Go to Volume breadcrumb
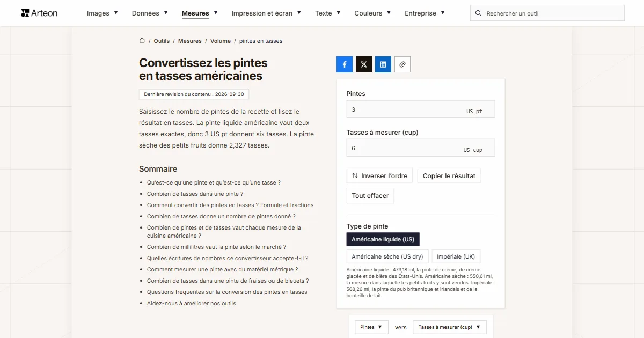Screen dimensions: 644x338 (221, 41)
